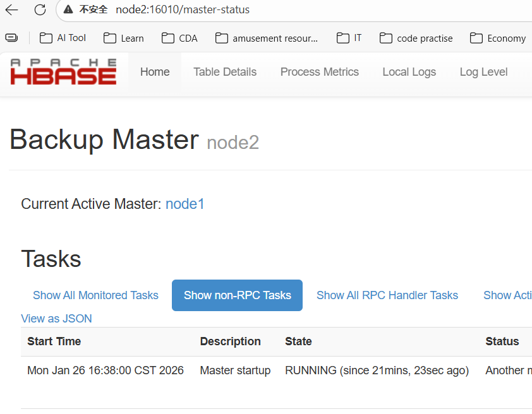
Task: Open the code practise bookmark folder
Action: coord(416,38)
